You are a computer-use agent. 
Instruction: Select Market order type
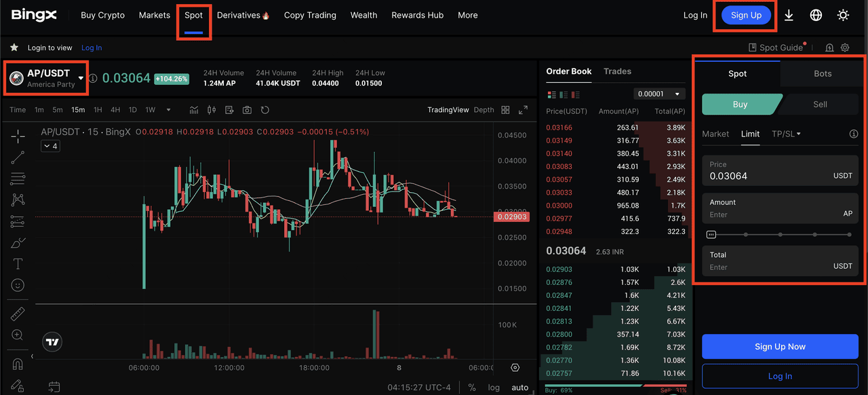click(715, 134)
